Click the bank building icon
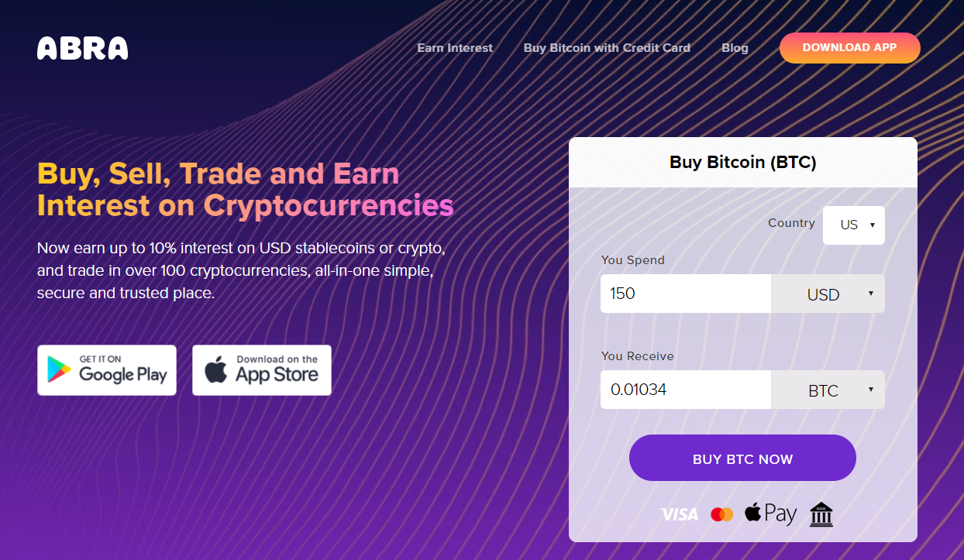Screen dimensions: 964x560 tap(821, 514)
